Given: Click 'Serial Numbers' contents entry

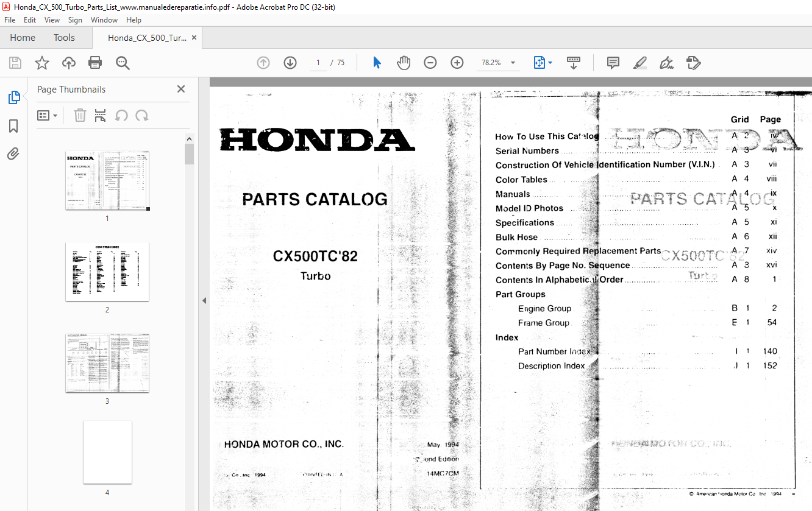Looking at the screenshot, I should point(527,150).
